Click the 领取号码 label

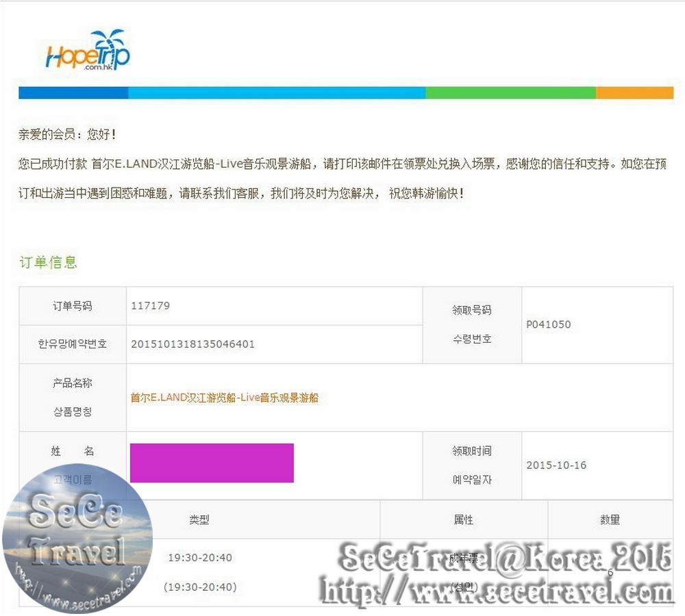pos(472,310)
